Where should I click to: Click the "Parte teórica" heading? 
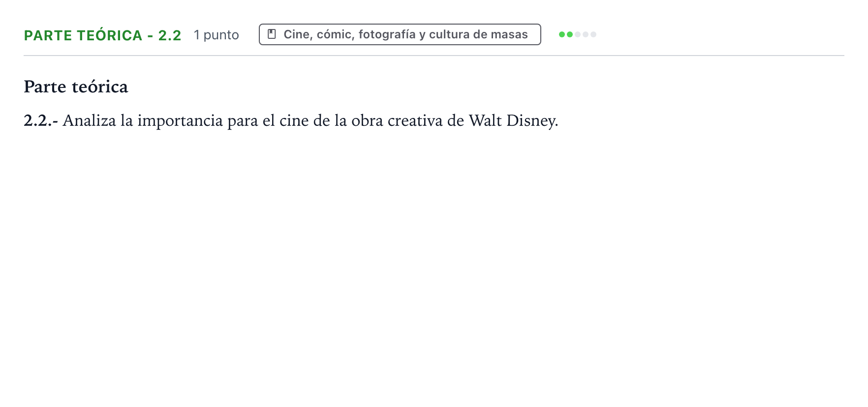76,87
